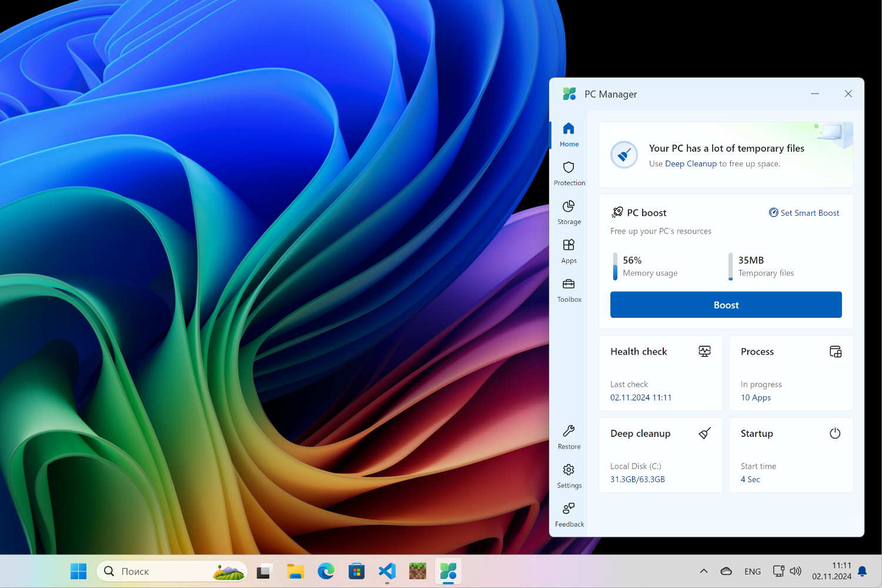882x588 pixels.
Task: Open the Feedback page
Action: (x=569, y=514)
